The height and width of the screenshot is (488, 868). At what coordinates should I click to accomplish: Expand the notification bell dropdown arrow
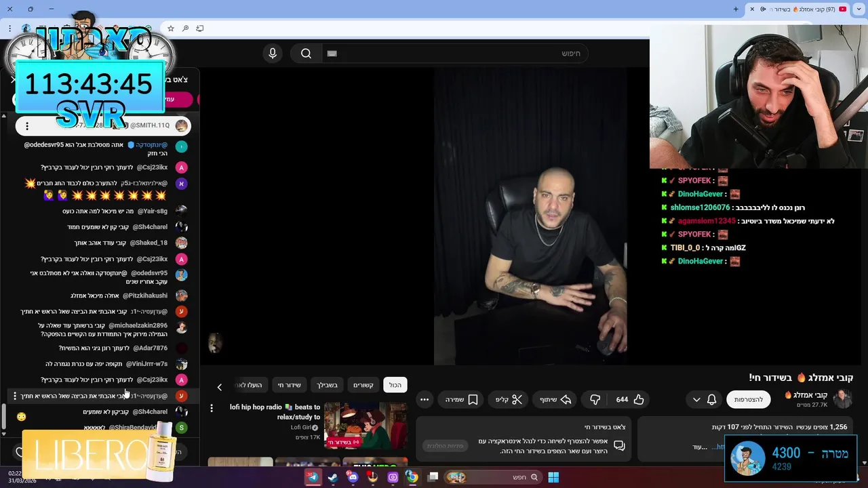[x=696, y=400]
